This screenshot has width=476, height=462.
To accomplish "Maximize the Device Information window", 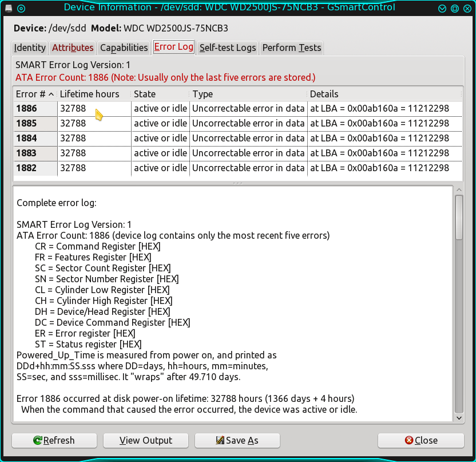I will point(455,9).
